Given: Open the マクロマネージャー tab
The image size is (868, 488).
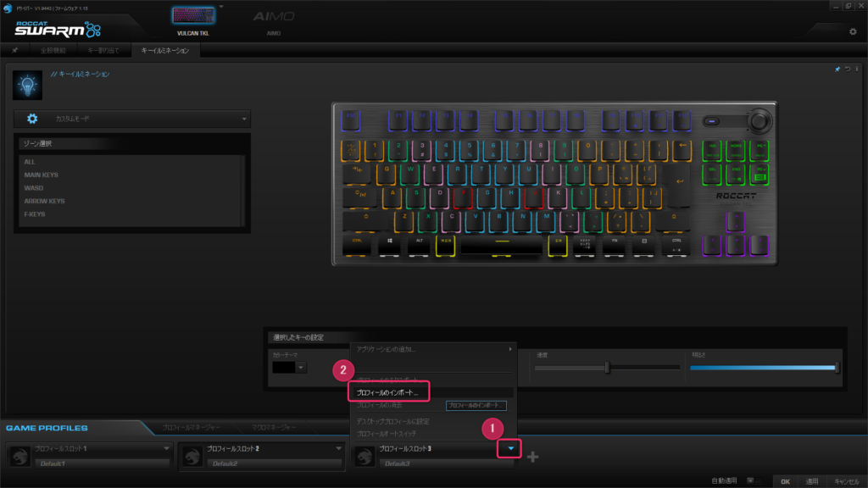Looking at the screenshot, I should [x=274, y=427].
